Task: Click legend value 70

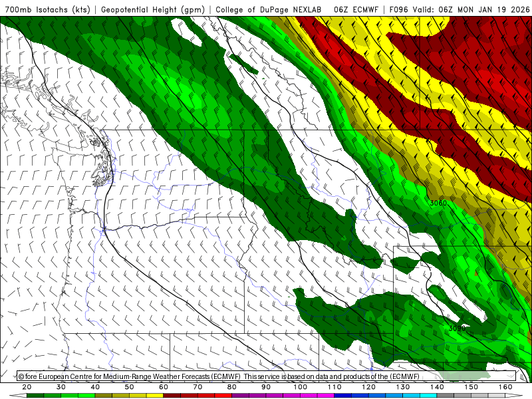Action: [198, 387]
